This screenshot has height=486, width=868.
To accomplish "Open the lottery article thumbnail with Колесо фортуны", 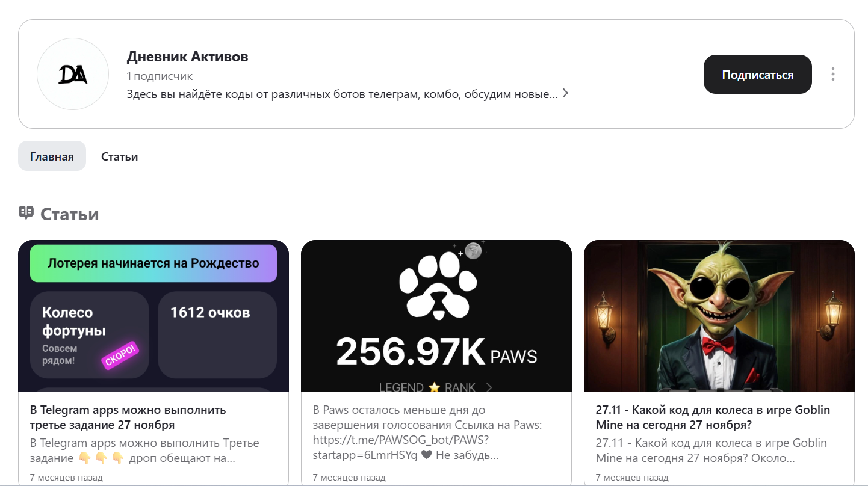I will coord(153,316).
